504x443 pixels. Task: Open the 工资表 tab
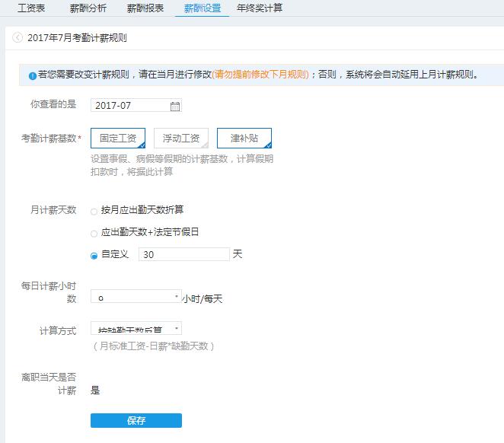click(31, 8)
